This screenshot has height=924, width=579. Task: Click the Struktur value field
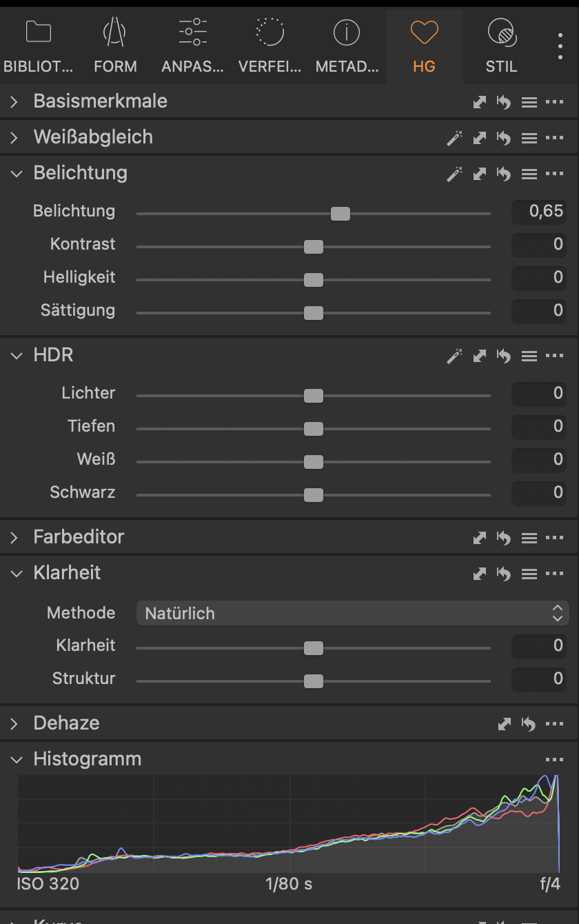tap(538, 679)
